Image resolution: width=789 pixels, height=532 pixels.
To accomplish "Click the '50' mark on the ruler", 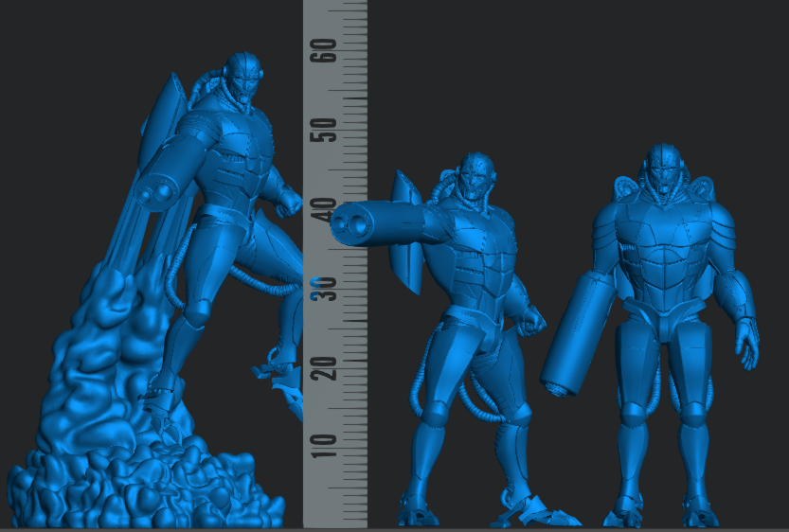I will point(324,130).
